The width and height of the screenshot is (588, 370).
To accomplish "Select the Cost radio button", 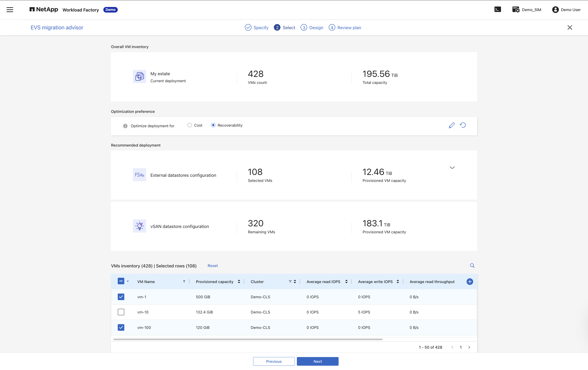I will pos(189,125).
